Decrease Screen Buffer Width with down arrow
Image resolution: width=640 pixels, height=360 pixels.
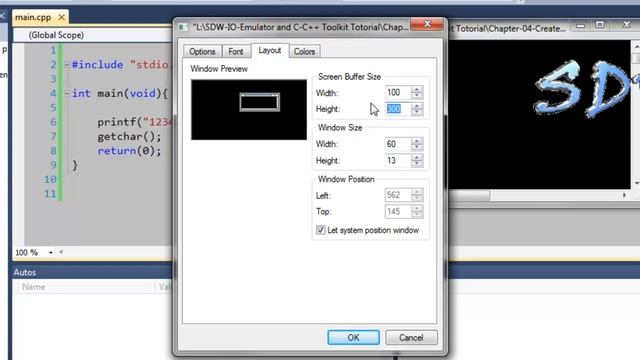coord(417,96)
